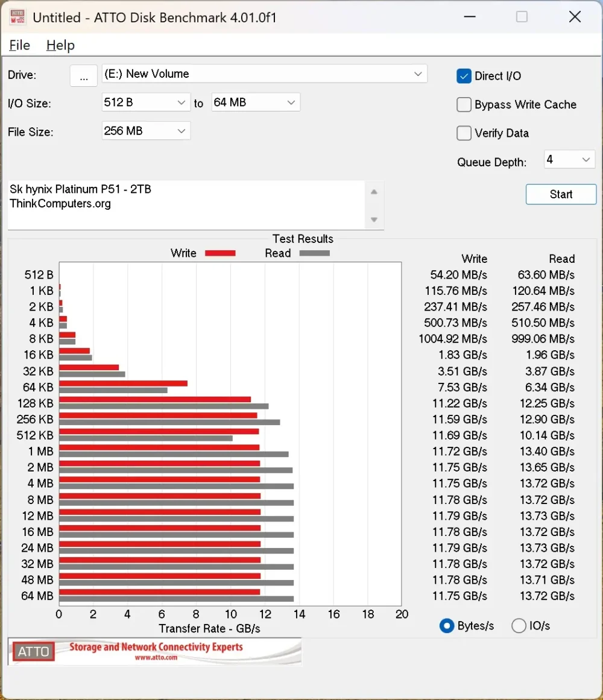
Task: Click the 6.34 GB/s read value
Action: (x=550, y=387)
